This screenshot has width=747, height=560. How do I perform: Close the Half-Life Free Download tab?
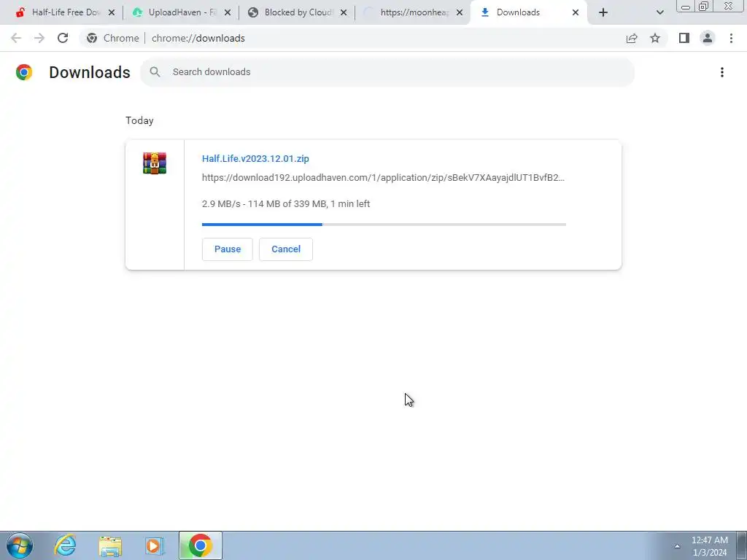(112, 12)
